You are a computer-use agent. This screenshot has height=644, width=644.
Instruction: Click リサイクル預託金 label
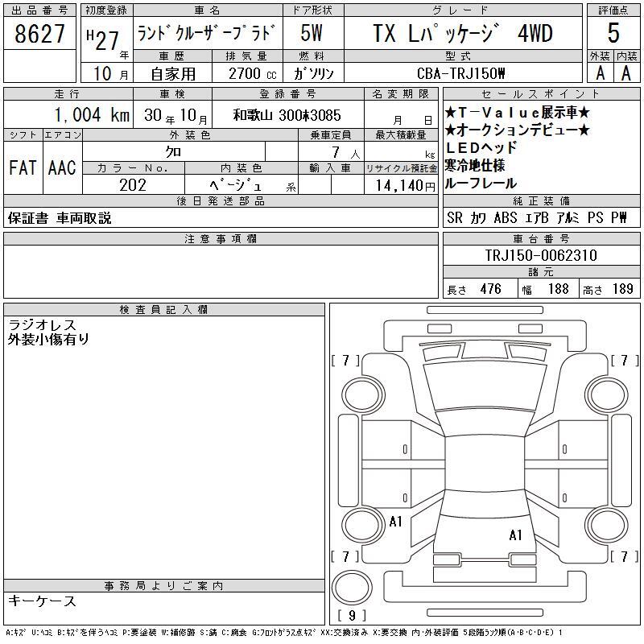pyautogui.click(x=401, y=168)
